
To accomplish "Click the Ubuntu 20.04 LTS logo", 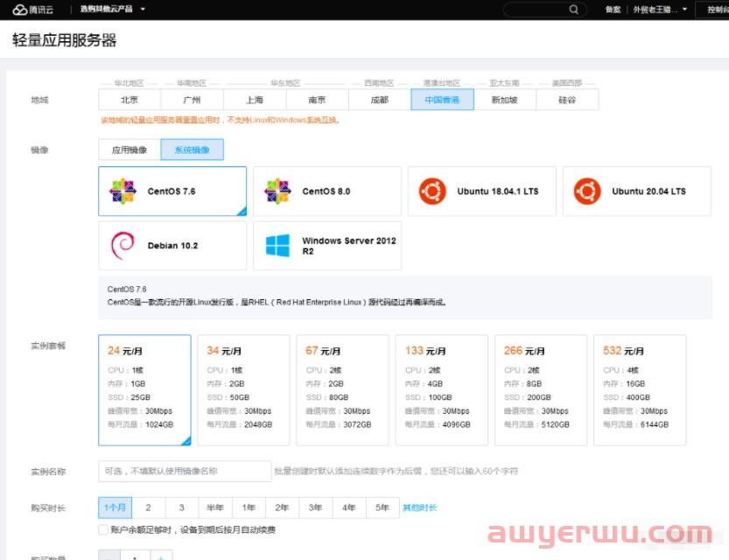I will pyautogui.click(x=587, y=191).
